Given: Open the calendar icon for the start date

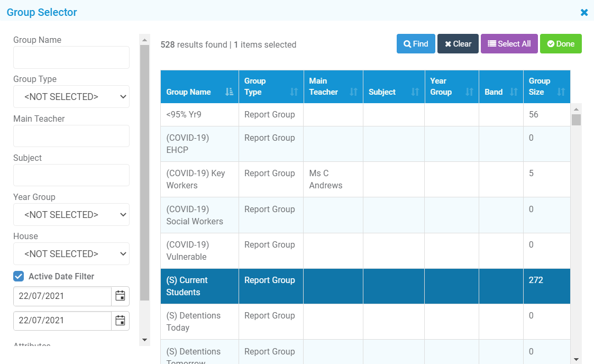Looking at the screenshot, I should (121, 296).
